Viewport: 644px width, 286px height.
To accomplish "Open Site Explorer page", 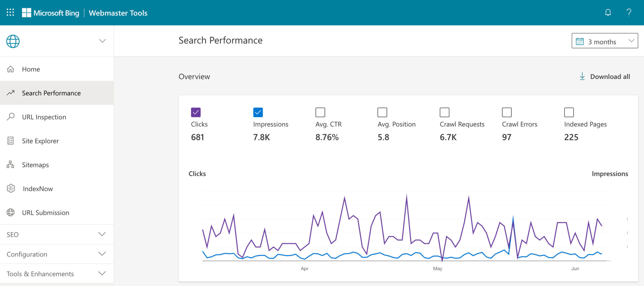I will click(57, 141).
